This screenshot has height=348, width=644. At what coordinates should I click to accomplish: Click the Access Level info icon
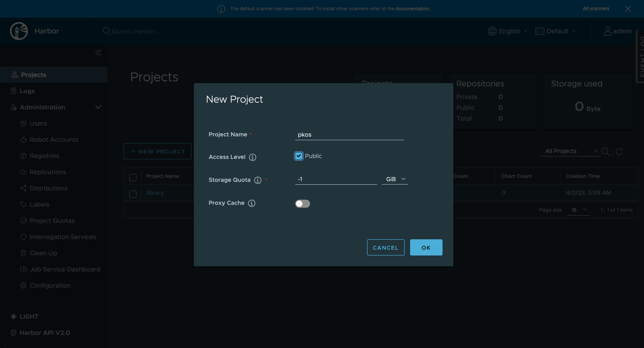coord(253,157)
